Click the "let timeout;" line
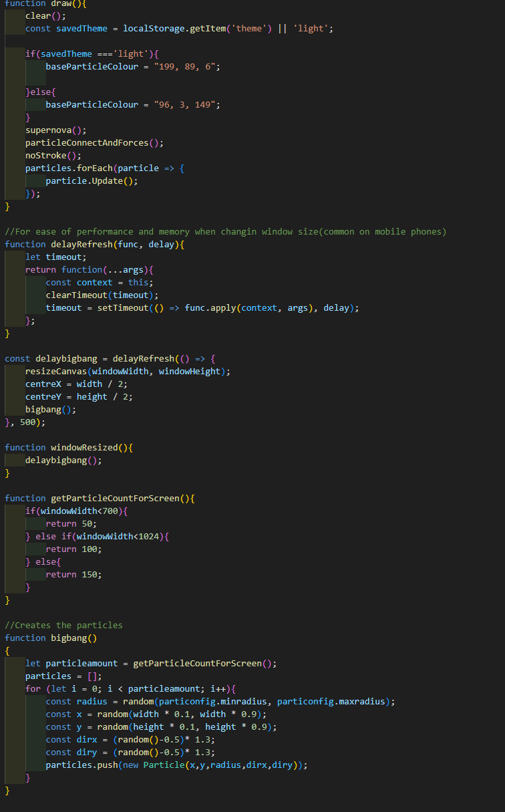The image size is (505, 812). 56,257
